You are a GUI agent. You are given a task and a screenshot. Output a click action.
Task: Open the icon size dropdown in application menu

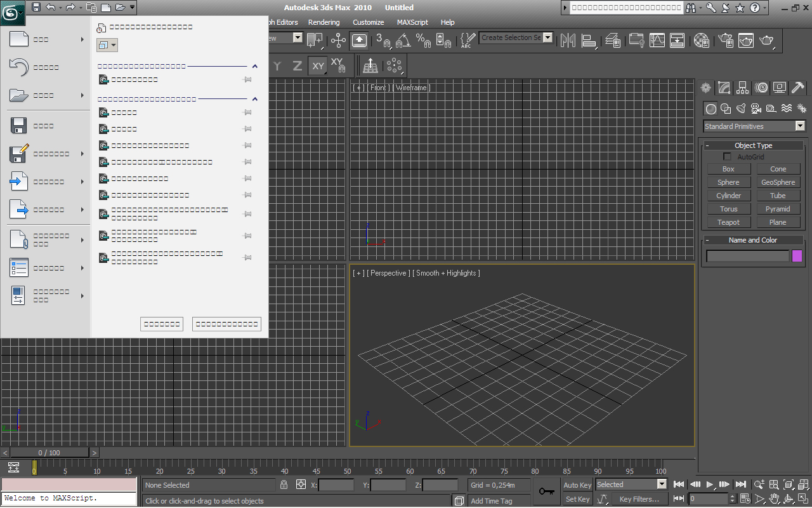pyautogui.click(x=107, y=45)
